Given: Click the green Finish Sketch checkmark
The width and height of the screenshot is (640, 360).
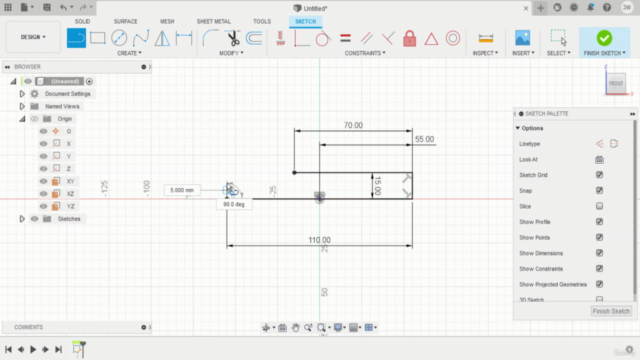Looking at the screenshot, I should click(x=604, y=38).
